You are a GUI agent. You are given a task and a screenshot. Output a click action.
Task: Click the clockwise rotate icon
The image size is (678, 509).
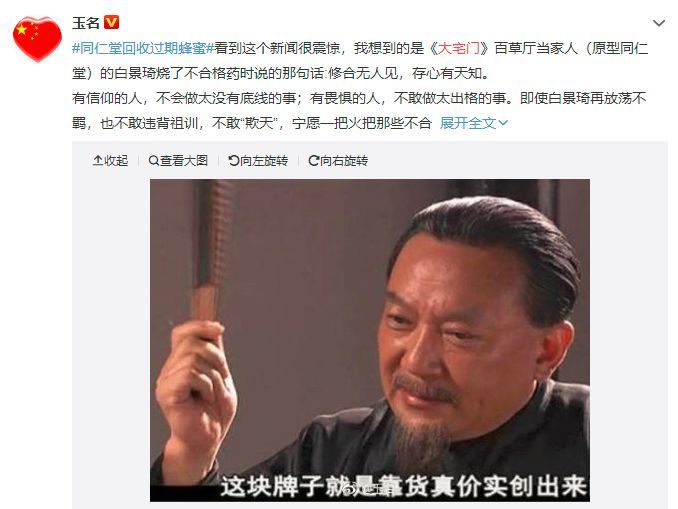(x=313, y=161)
